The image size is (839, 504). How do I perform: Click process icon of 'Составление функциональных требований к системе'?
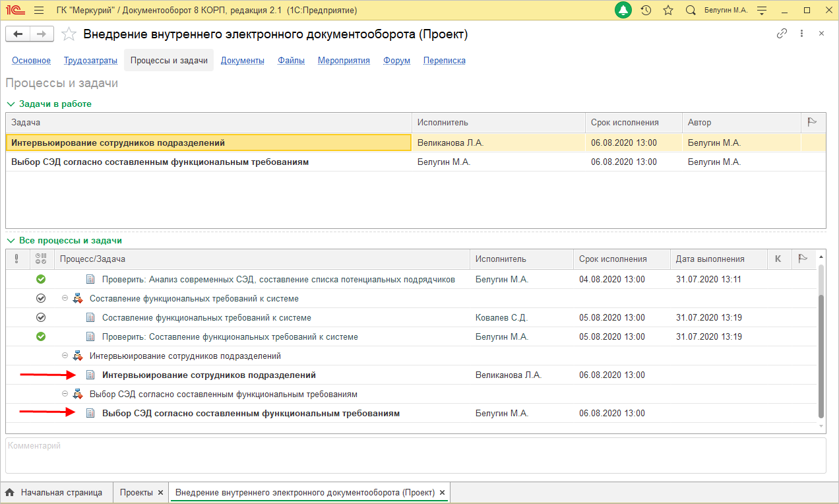[78, 298]
